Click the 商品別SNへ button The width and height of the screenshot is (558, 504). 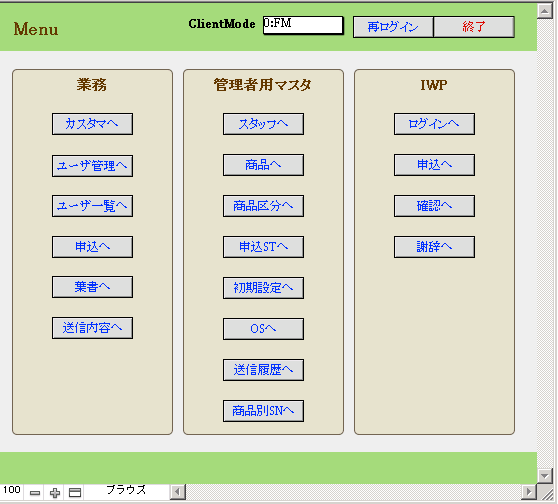tap(263, 411)
